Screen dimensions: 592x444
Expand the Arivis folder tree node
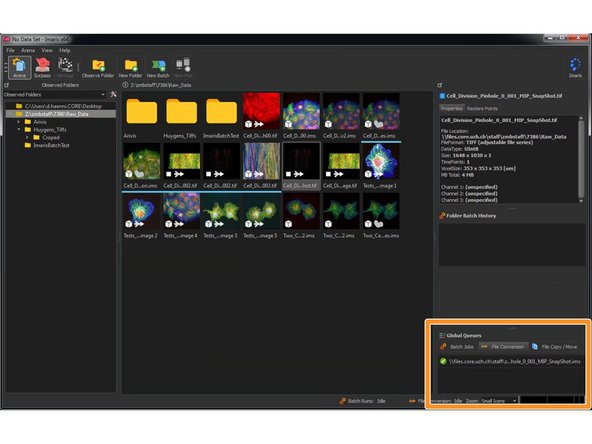click(18, 122)
